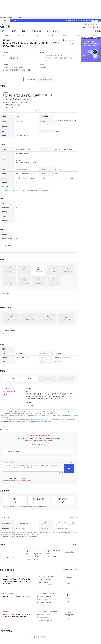Open 지도 보기 beside 인증기관 address

[x=73, y=523]
